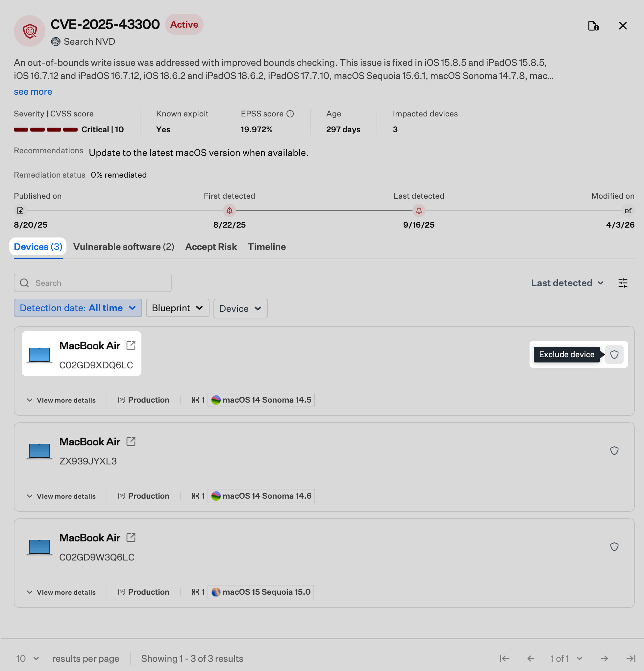
Task: Click Production blueprint of ZX939JYXL3
Action: point(144,496)
